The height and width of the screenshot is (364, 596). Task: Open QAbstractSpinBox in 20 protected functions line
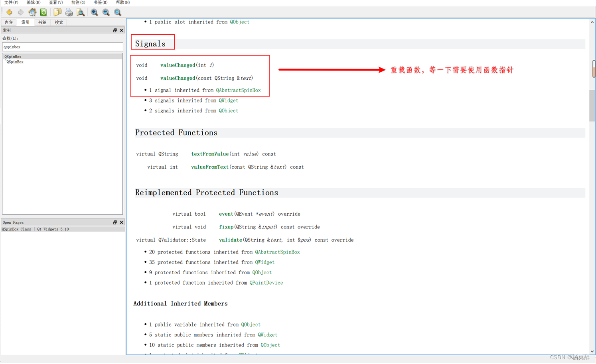coord(277,252)
